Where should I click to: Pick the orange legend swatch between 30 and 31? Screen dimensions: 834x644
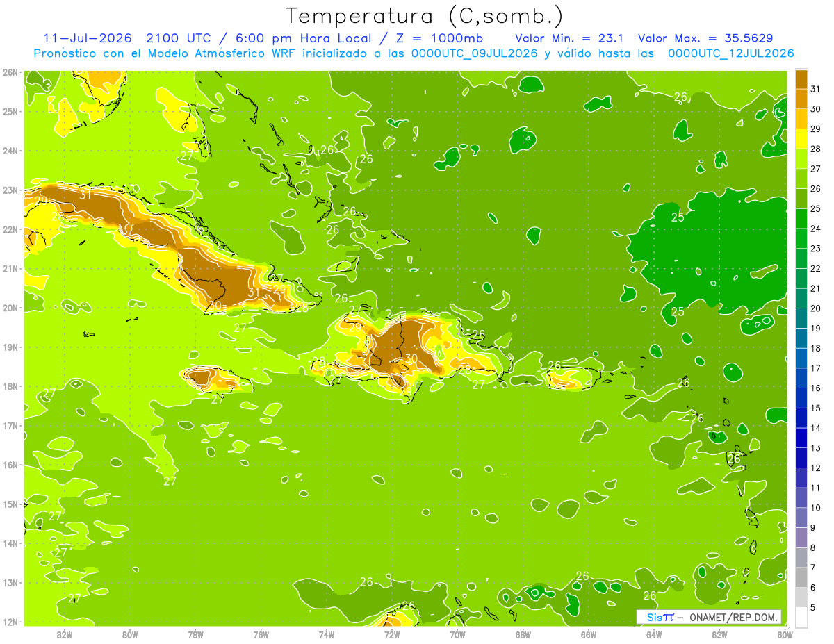tap(801, 99)
